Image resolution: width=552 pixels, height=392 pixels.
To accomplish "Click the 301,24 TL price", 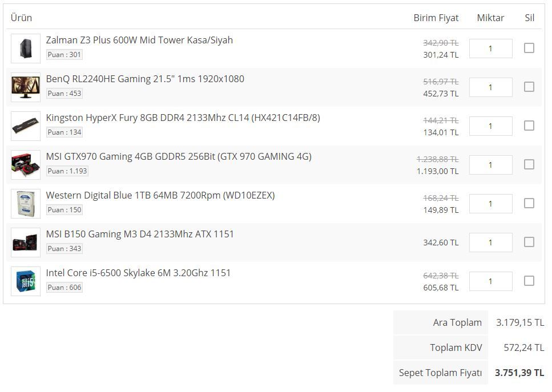I will click(441, 55).
